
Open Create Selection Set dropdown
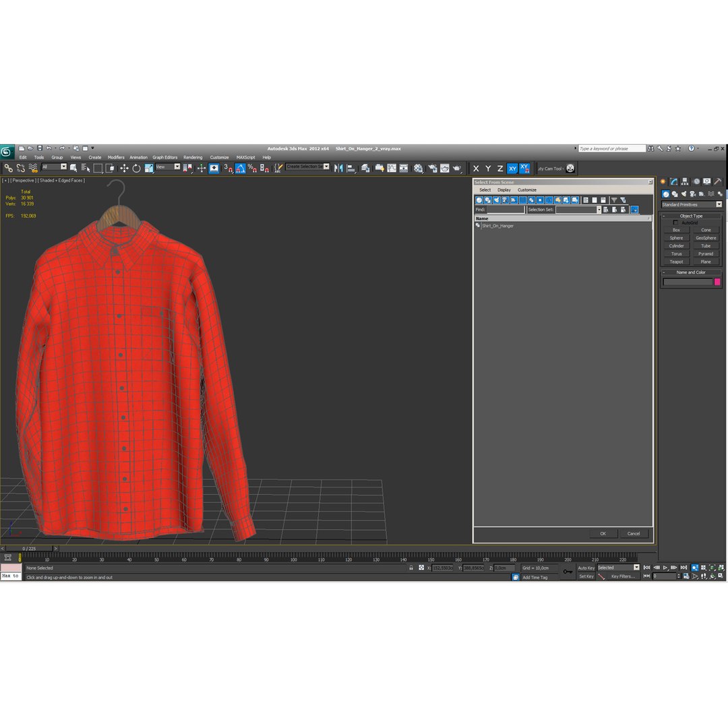pyautogui.click(x=307, y=166)
